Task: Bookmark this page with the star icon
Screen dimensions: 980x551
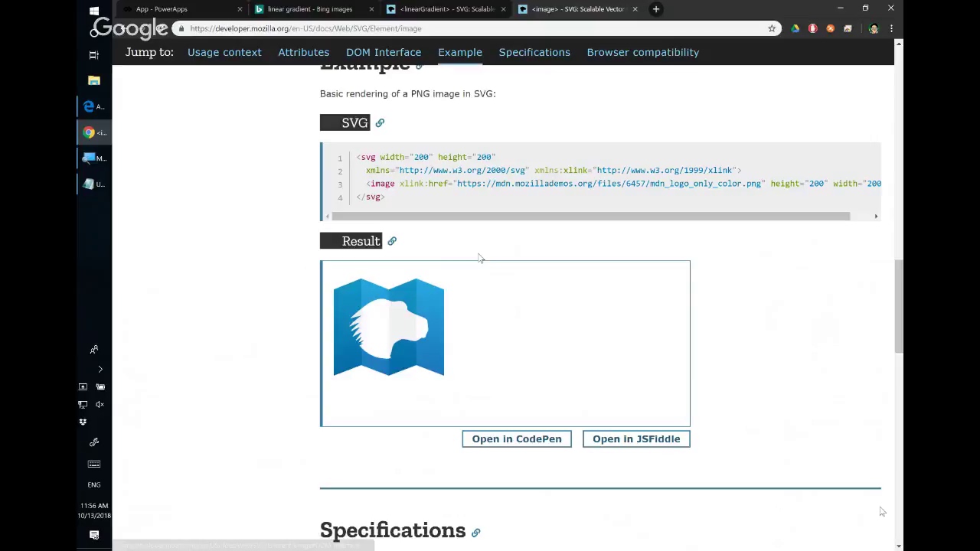Action: coord(772,28)
